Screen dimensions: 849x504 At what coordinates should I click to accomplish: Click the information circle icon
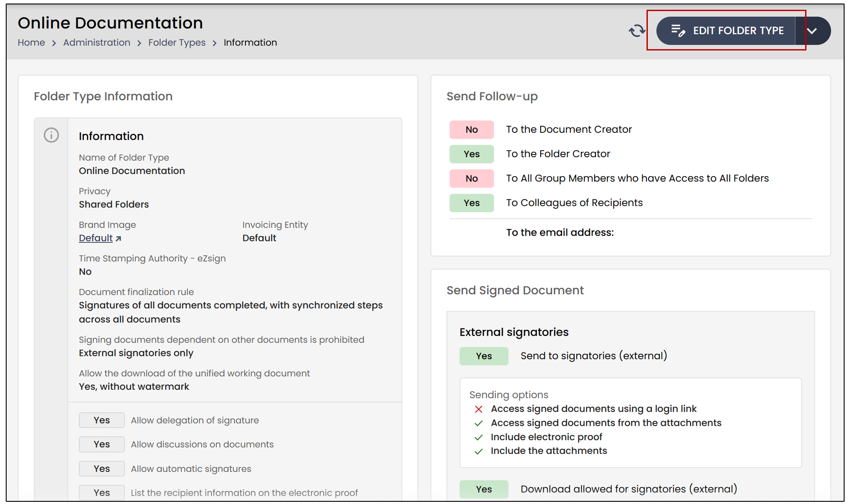(x=51, y=135)
